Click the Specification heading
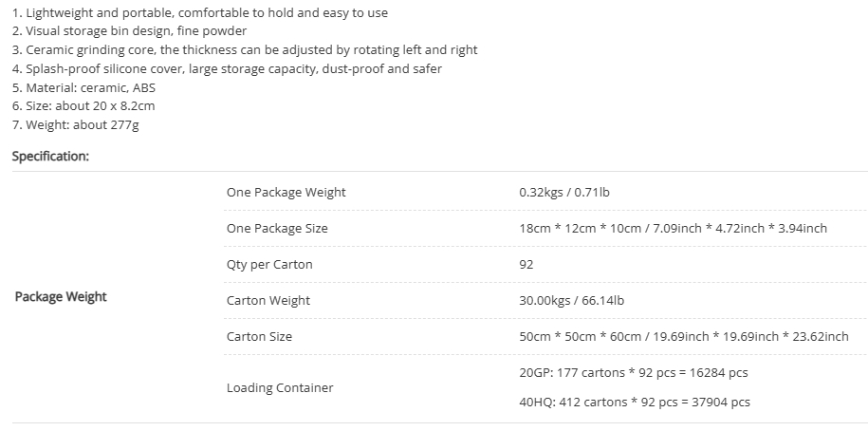 pyautogui.click(x=50, y=157)
